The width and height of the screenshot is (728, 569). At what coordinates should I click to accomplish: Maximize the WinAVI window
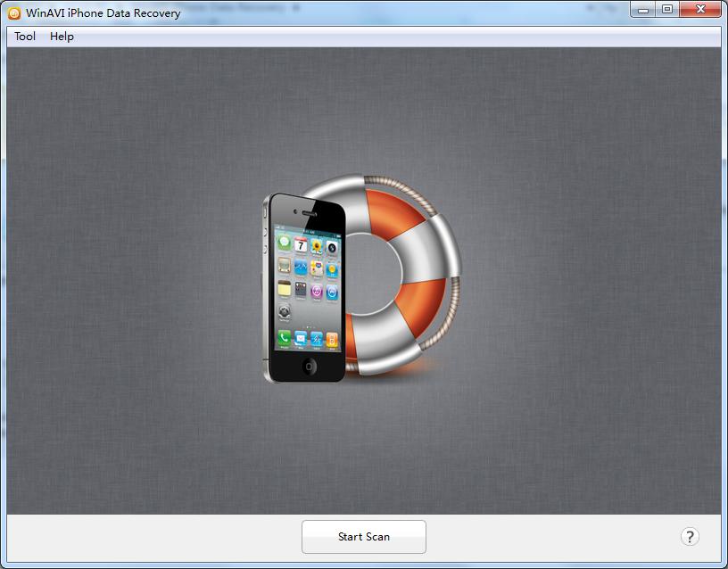pos(667,9)
